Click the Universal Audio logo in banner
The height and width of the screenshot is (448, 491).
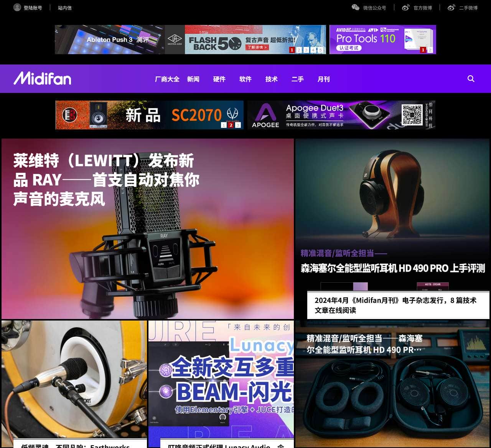point(175,40)
